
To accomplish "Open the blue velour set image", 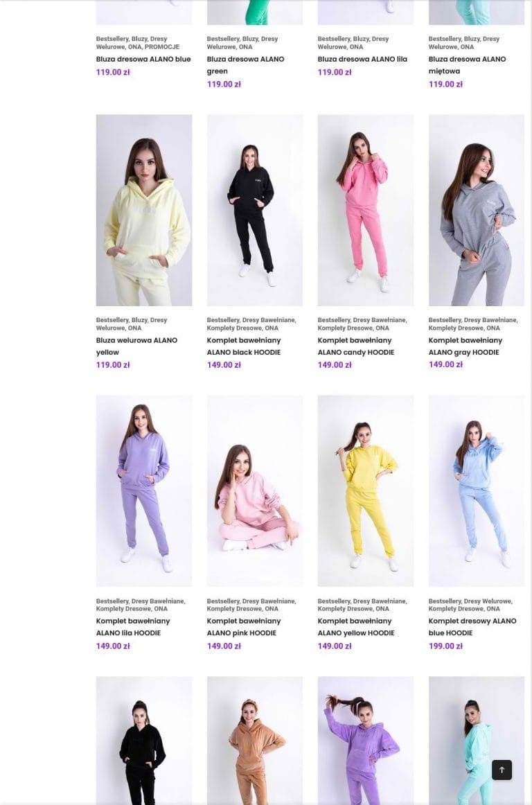I will coord(477,490).
